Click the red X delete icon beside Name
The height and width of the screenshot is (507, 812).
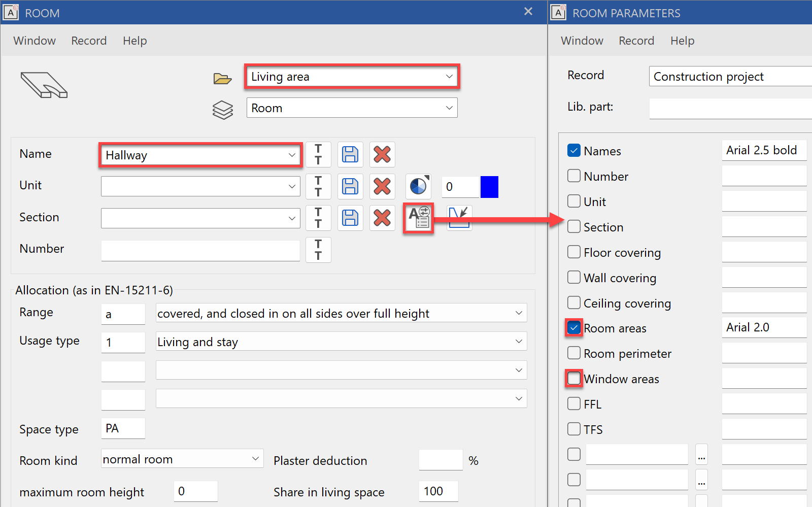point(382,154)
